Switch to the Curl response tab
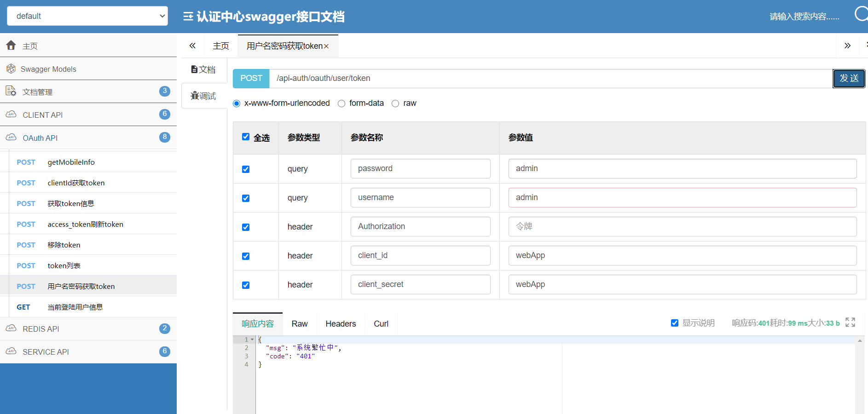868x414 pixels. tap(381, 324)
